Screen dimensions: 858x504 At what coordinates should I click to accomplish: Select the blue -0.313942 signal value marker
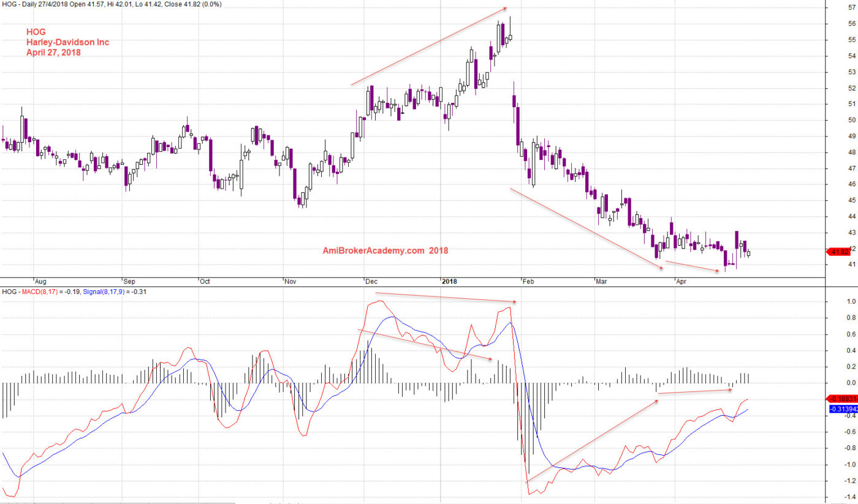tap(843, 408)
